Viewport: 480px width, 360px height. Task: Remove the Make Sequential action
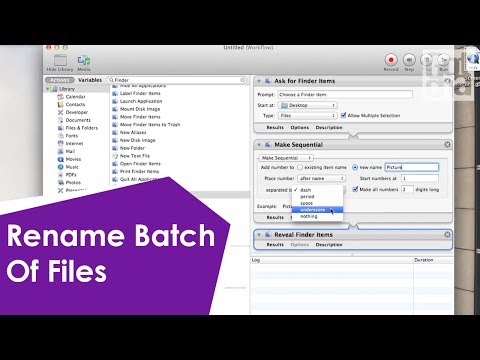447,144
